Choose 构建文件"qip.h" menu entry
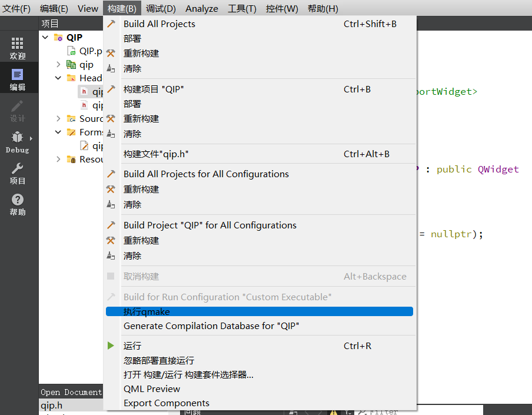This screenshot has height=415, width=532. 260,154
